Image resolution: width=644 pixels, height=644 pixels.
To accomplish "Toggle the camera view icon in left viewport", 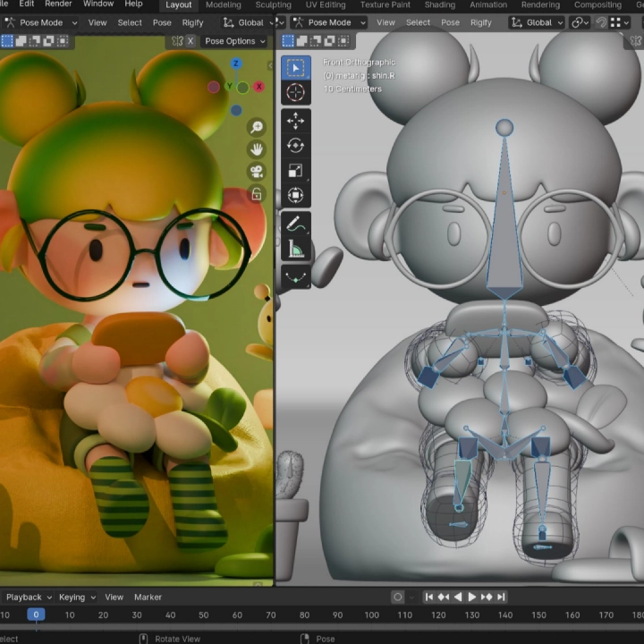I will click(x=257, y=171).
